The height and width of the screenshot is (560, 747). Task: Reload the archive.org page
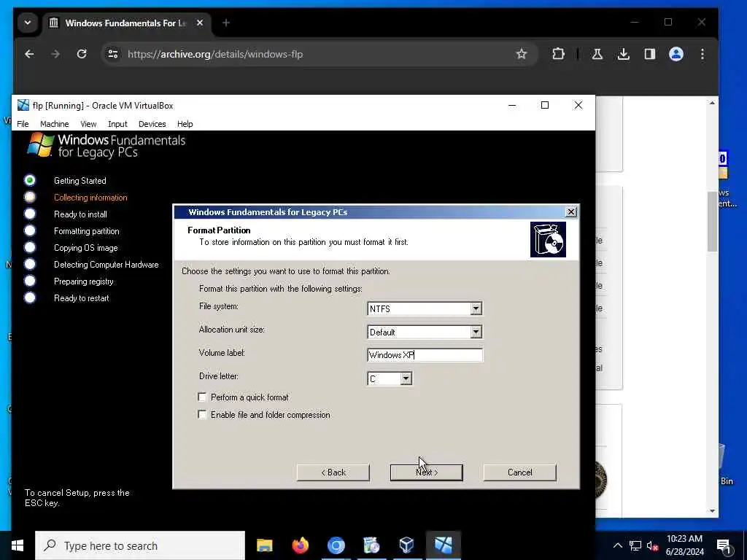pos(82,54)
